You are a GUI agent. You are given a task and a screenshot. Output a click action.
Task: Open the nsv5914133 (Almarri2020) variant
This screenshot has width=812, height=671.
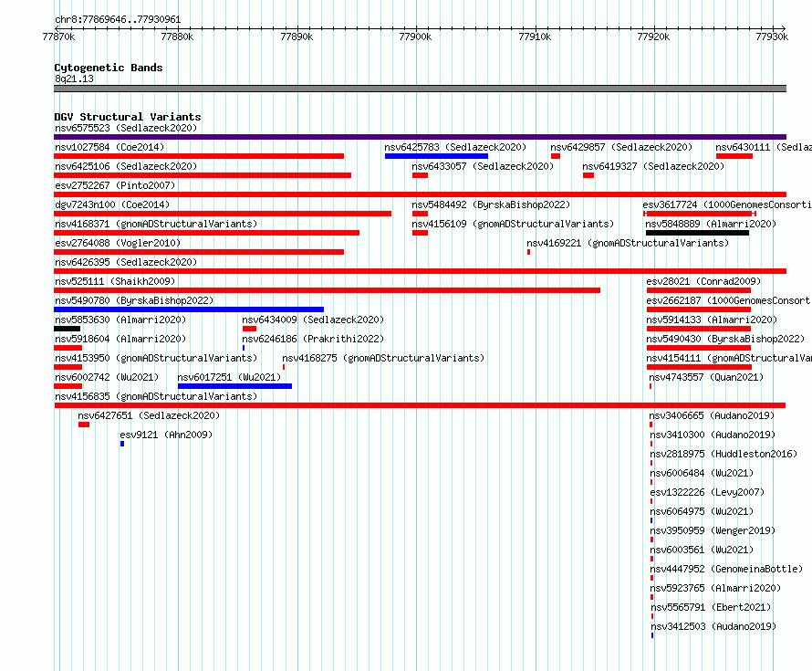pyautogui.click(x=712, y=320)
